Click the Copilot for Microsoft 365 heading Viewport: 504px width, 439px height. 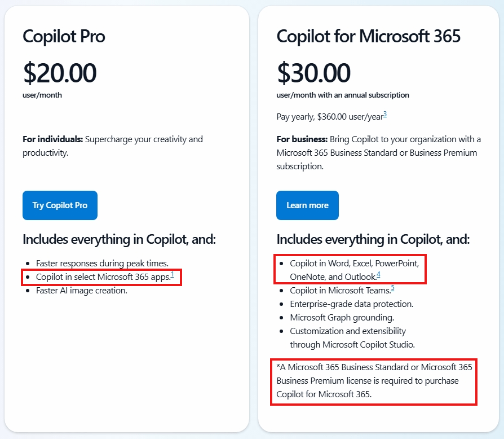tap(368, 36)
